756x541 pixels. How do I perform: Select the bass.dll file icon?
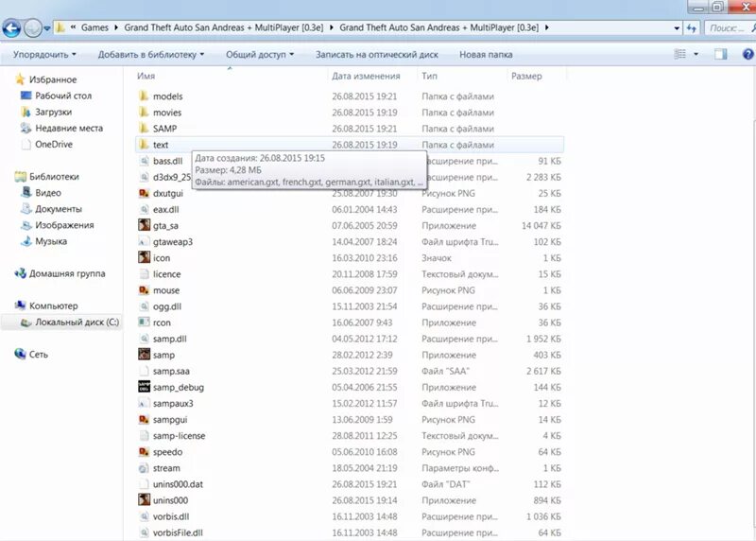(144, 161)
